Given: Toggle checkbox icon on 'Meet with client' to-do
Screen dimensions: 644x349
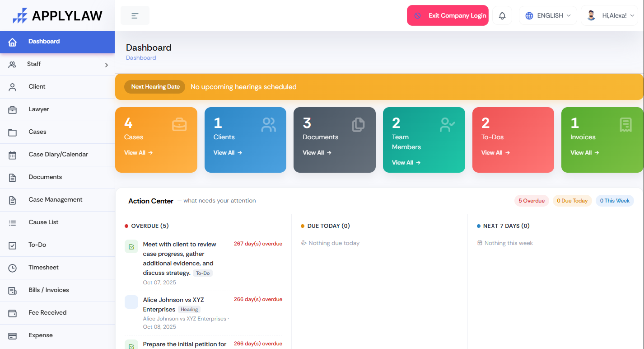Looking at the screenshot, I should [131, 246].
